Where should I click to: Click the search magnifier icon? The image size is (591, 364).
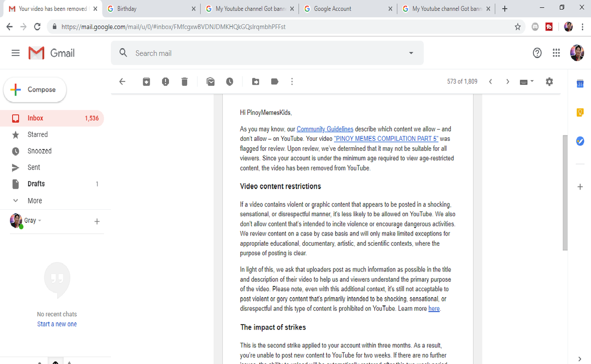pyautogui.click(x=124, y=53)
